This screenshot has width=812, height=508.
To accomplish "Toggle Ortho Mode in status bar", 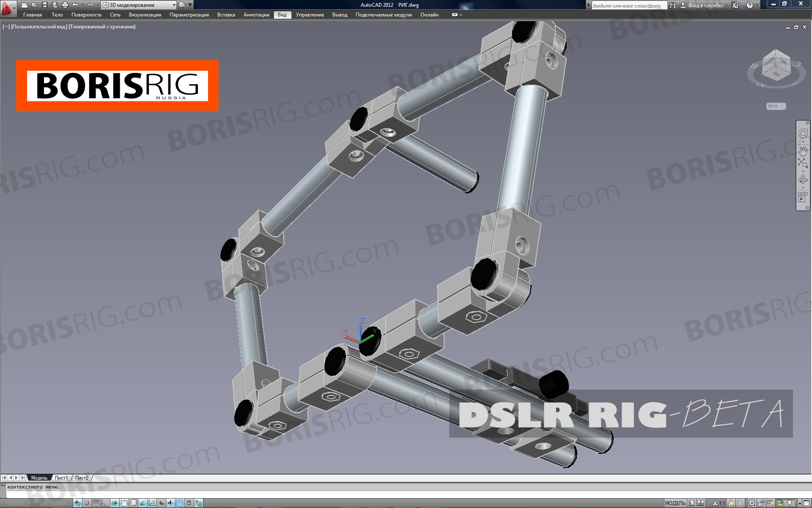I will click(x=105, y=503).
